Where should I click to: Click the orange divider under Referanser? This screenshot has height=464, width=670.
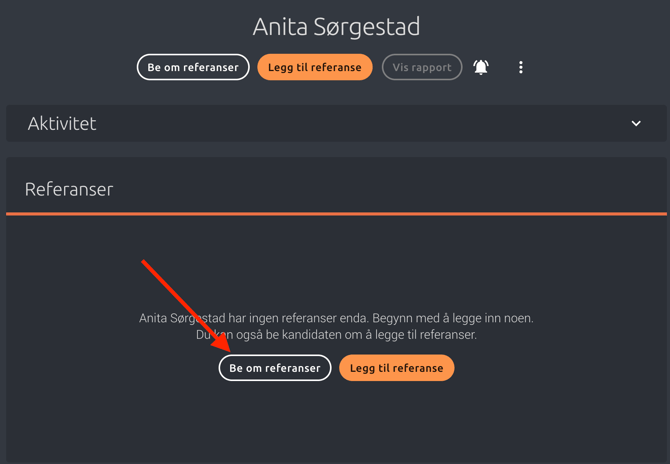point(336,213)
